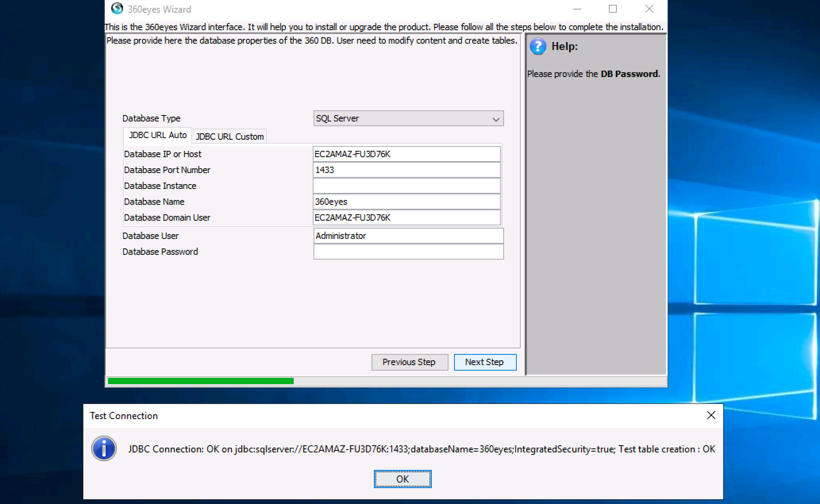Click the chevron arrow on SQL Server selector
The image size is (820, 504).
pos(495,119)
